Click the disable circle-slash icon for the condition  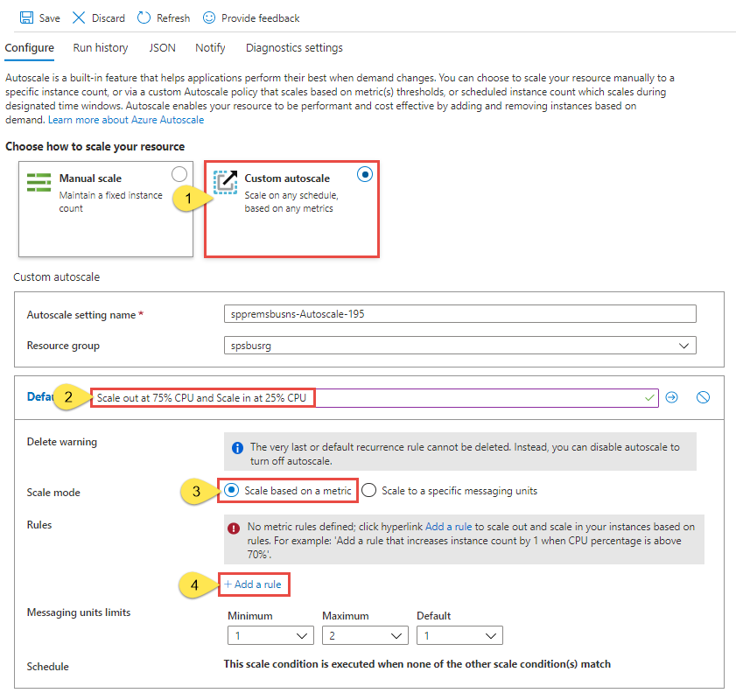[703, 397]
